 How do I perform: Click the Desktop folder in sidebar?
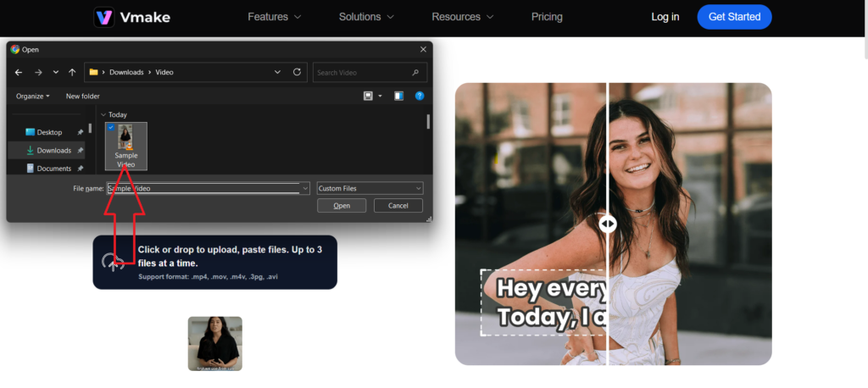tap(49, 132)
